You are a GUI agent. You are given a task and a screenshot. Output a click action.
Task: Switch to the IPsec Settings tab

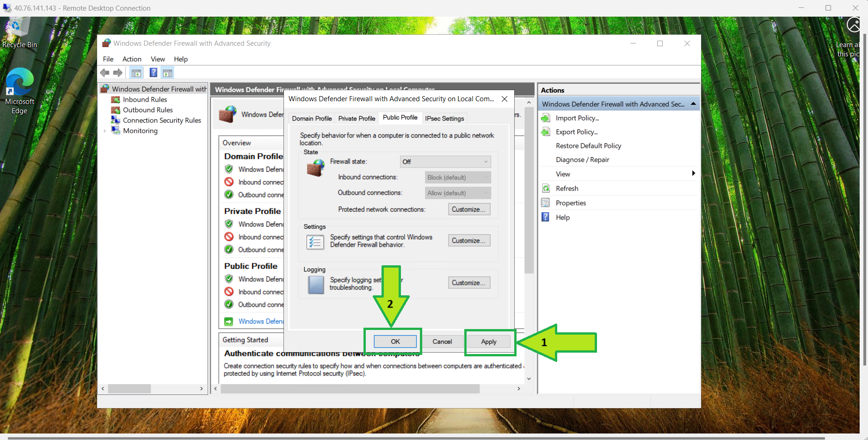pos(444,118)
